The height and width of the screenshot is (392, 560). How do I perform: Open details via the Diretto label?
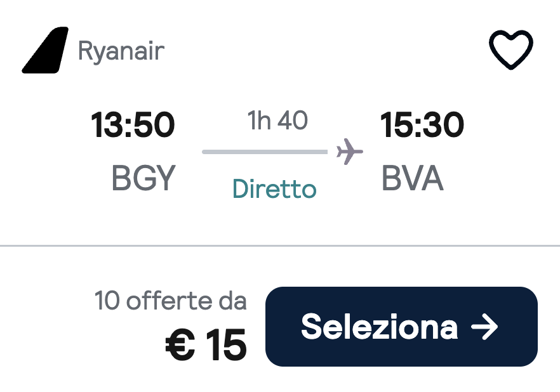click(x=274, y=189)
